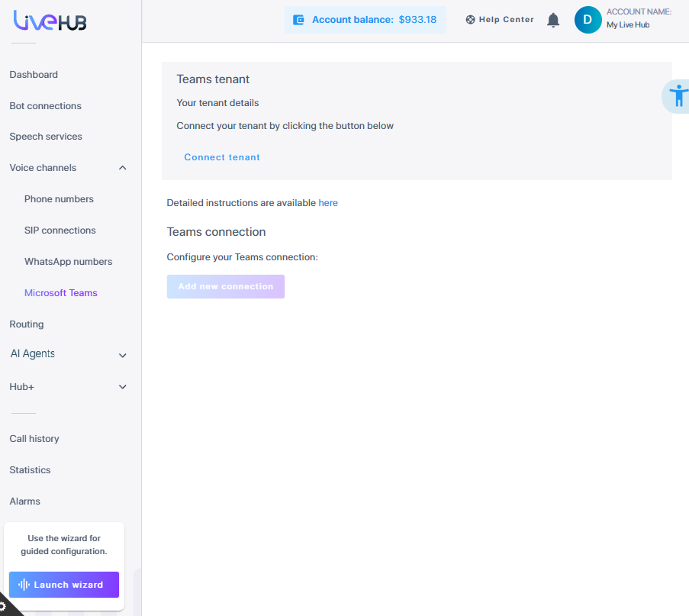Click 'Use the wizard for guided configuration.' text

pyautogui.click(x=64, y=545)
